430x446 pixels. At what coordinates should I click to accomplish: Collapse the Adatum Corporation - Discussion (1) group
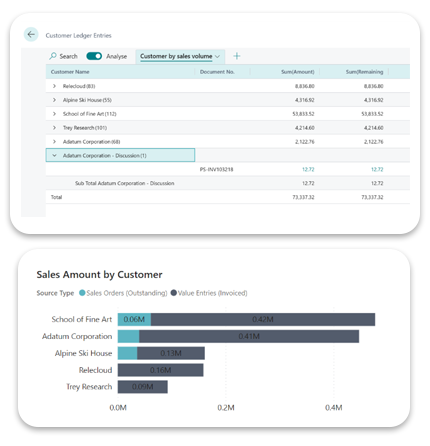[x=54, y=155]
